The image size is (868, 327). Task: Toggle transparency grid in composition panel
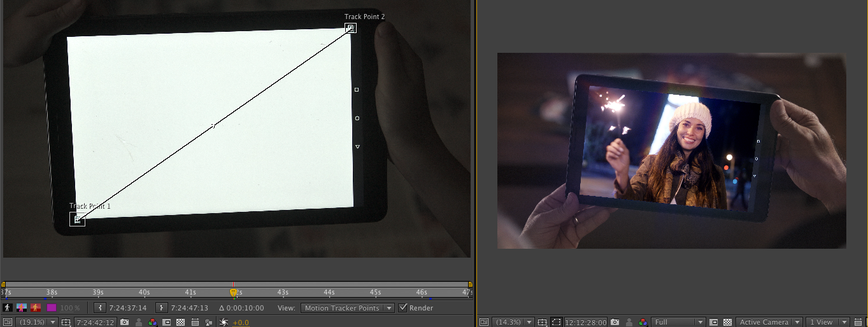coord(727,322)
